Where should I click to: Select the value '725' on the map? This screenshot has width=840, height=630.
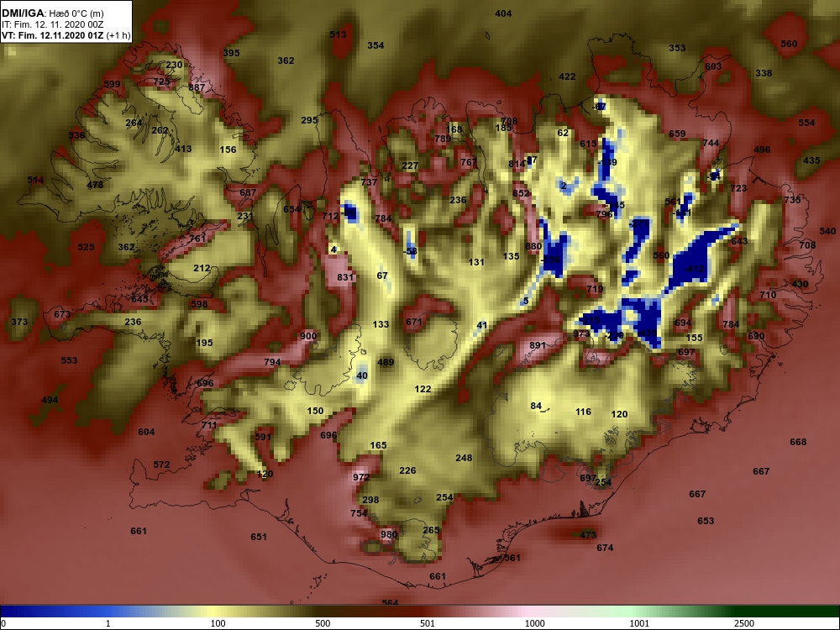click(x=161, y=81)
